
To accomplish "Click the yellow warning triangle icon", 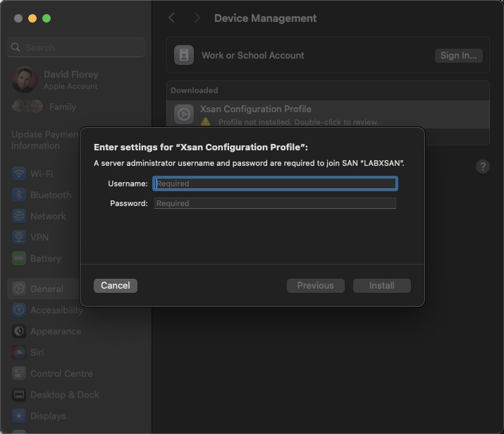I will coord(205,122).
